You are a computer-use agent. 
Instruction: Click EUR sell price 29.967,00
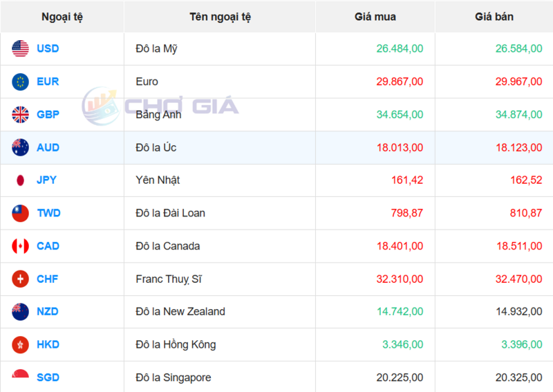point(519,82)
